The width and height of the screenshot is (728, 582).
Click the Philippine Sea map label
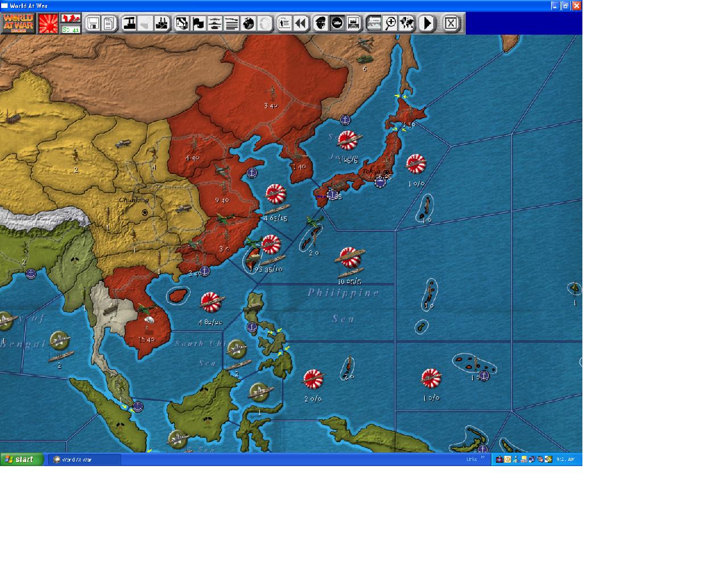coord(343,306)
